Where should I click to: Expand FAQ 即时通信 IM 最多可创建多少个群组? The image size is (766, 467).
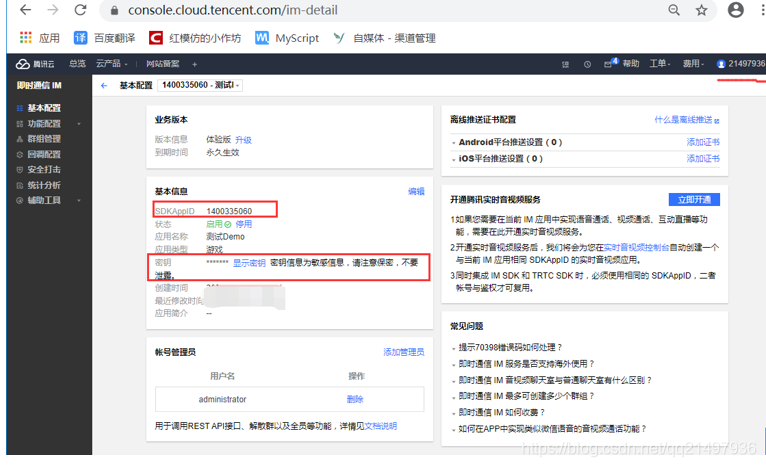[523, 396]
